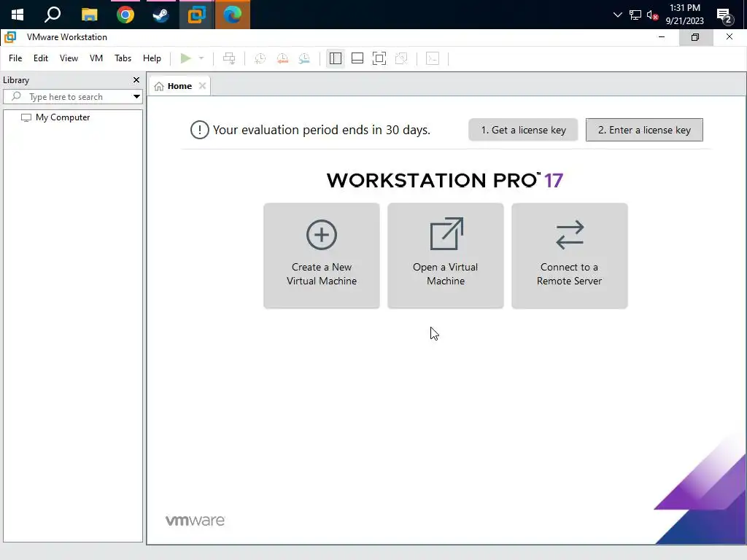The height and width of the screenshot is (560, 747).
Task: Launch Google Chrome from taskbar
Action: (x=125, y=15)
